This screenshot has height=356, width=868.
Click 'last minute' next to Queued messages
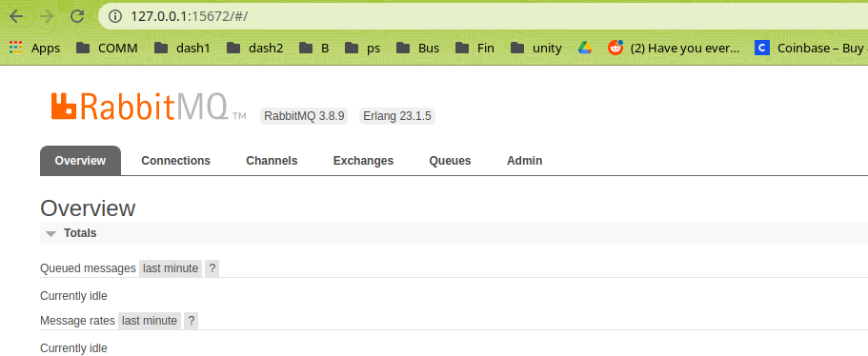(171, 268)
